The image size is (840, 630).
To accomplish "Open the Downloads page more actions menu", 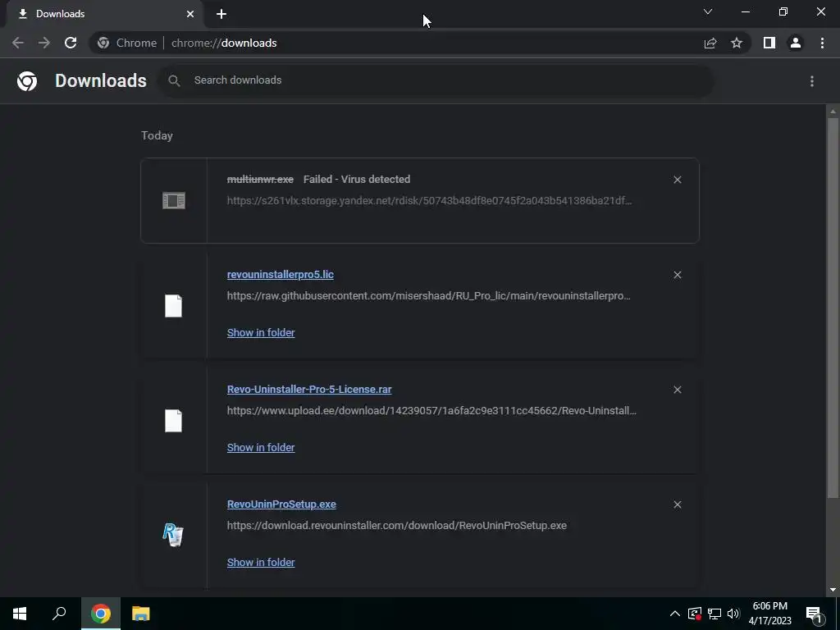I will click(x=812, y=81).
